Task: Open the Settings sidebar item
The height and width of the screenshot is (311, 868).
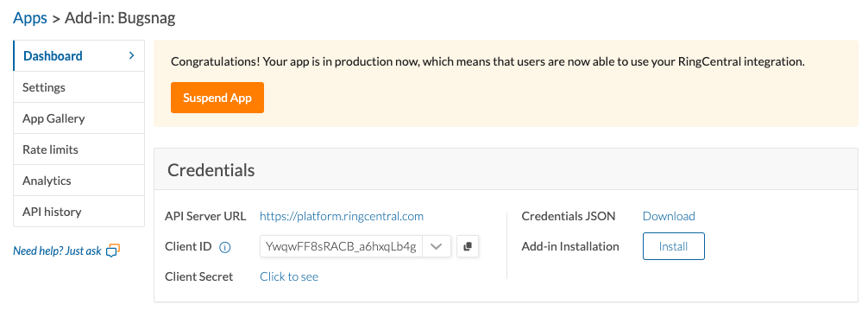Action: coord(79,87)
